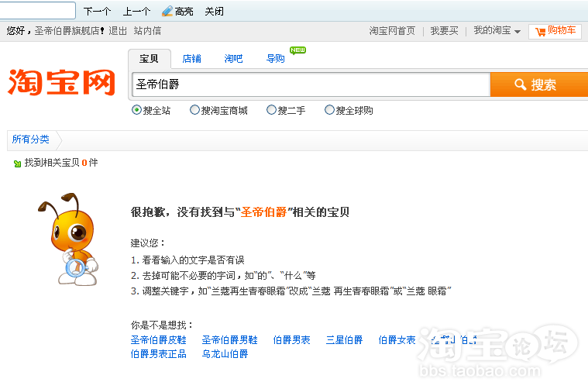
Task: Click the shopping cart icon
Action: point(541,32)
